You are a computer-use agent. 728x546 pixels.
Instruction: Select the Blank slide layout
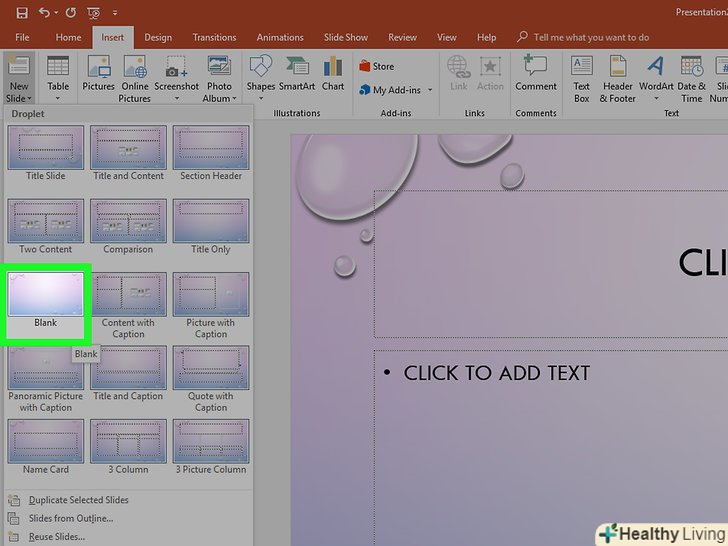click(46, 298)
